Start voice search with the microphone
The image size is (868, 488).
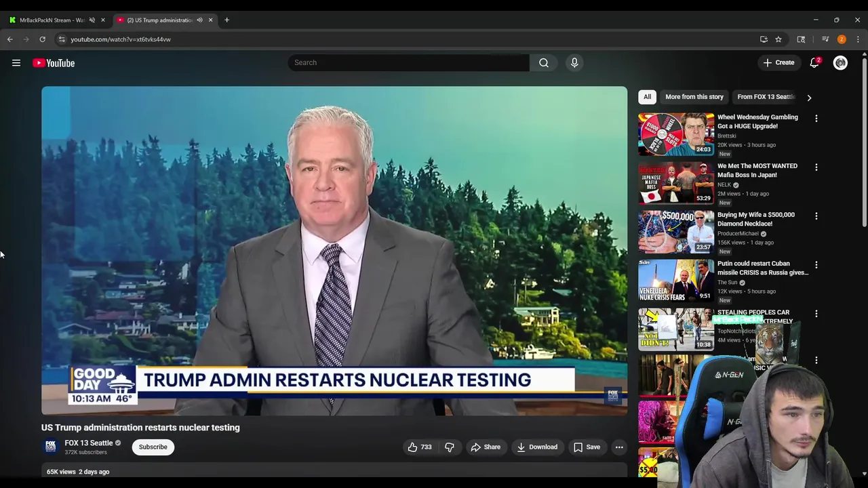tap(574, 62)
